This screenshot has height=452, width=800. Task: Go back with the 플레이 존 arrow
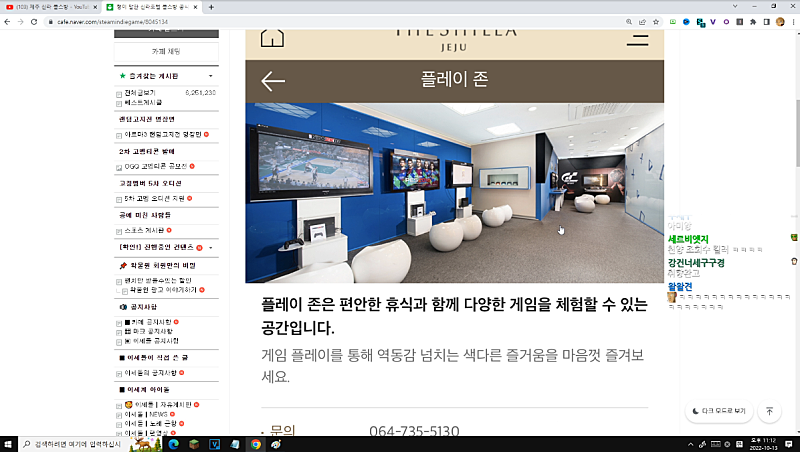click(273, 81)
